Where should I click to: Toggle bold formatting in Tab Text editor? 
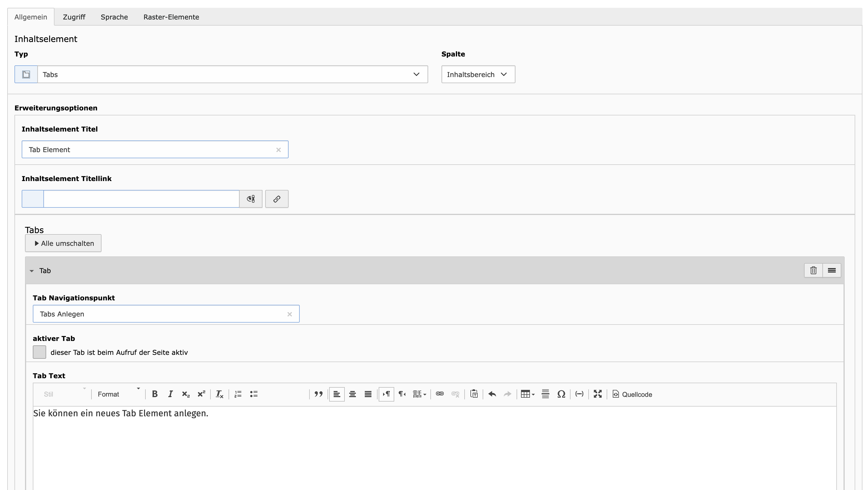[155, 394]
